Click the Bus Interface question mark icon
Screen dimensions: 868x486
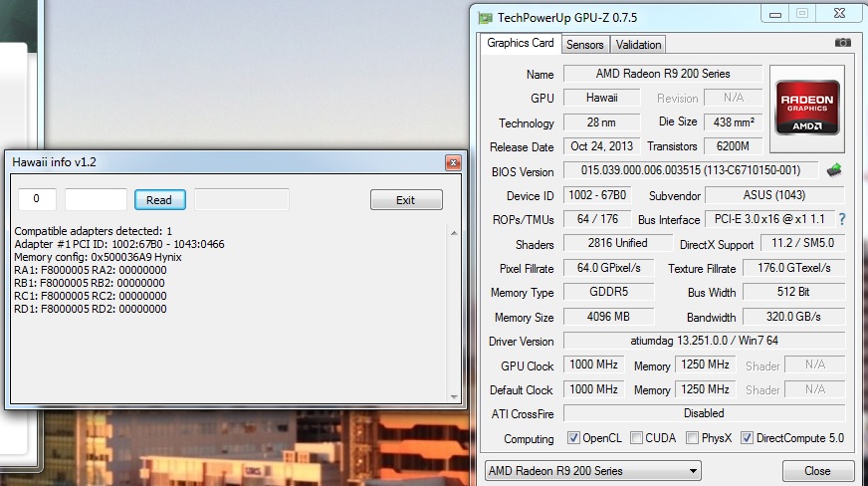click(x=842, y=219)
